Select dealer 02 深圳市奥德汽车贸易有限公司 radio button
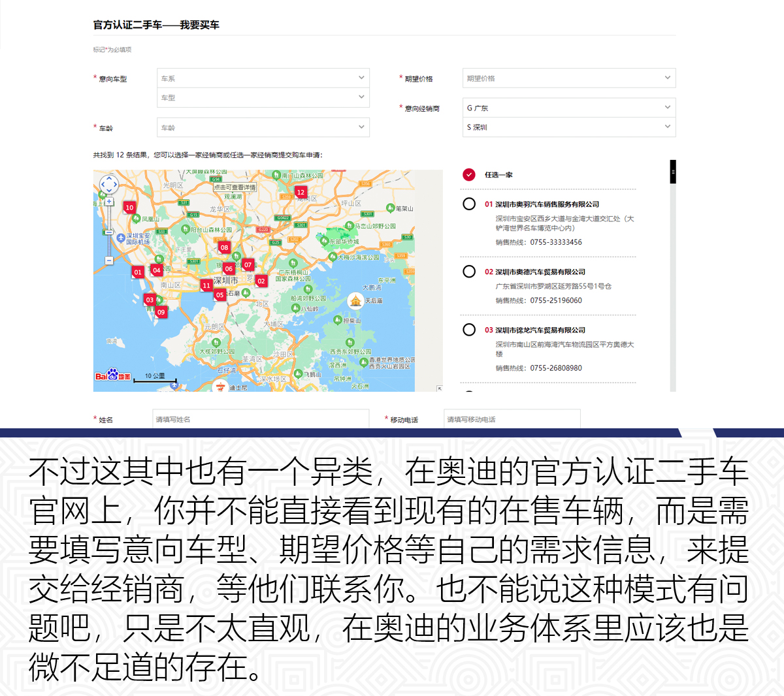The image size is (784, 696). [x=468, y=272]
